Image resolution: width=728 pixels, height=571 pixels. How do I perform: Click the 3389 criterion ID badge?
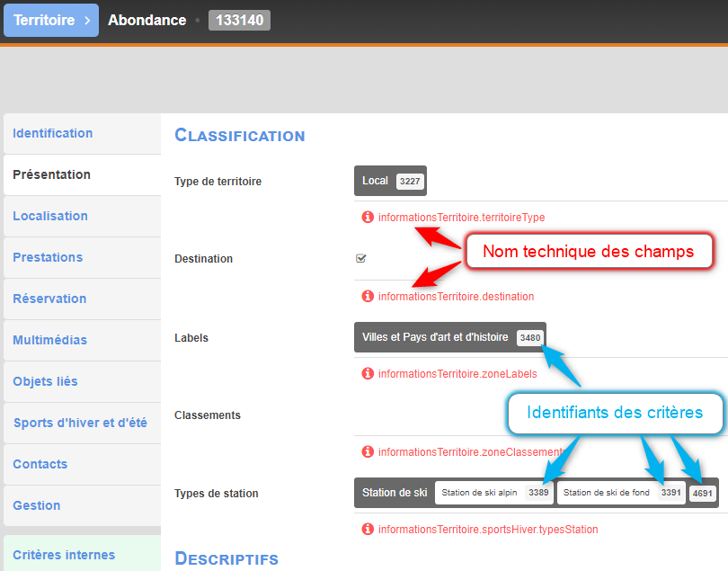click(538, 493)
